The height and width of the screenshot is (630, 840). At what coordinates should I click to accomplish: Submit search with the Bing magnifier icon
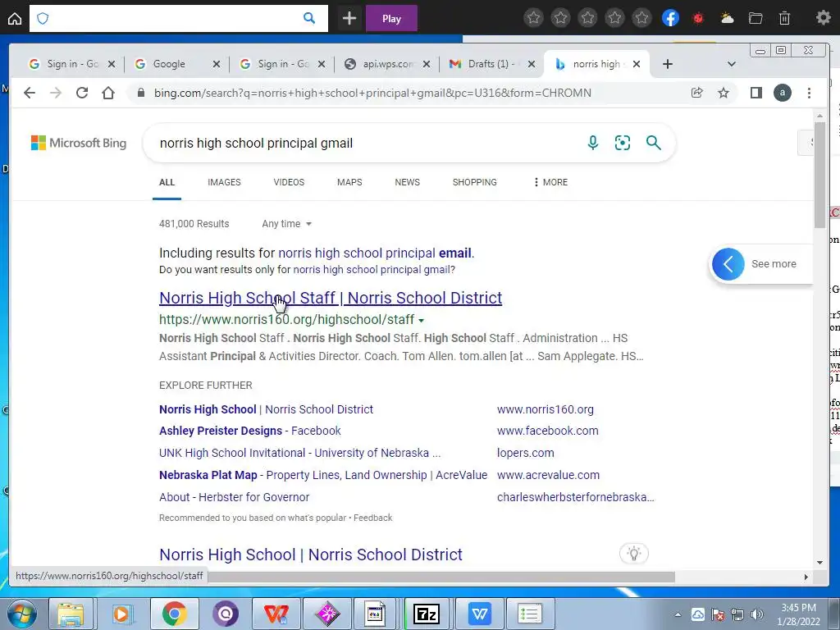[653, 143]
